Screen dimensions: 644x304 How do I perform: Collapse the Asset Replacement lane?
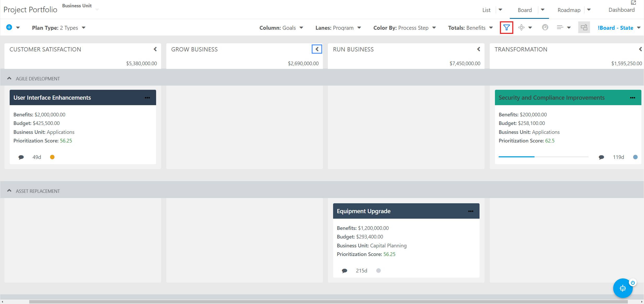click(x=9, y=191)
